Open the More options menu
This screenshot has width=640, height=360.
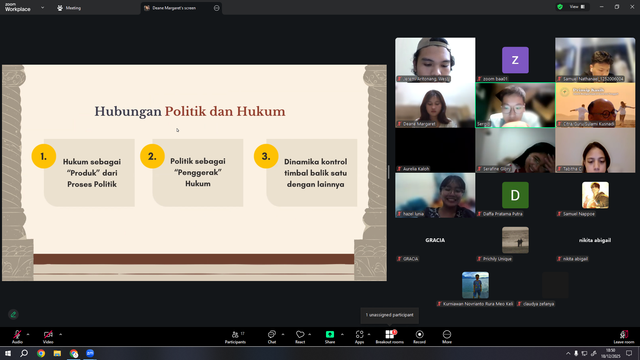click(x=447, y=336)
